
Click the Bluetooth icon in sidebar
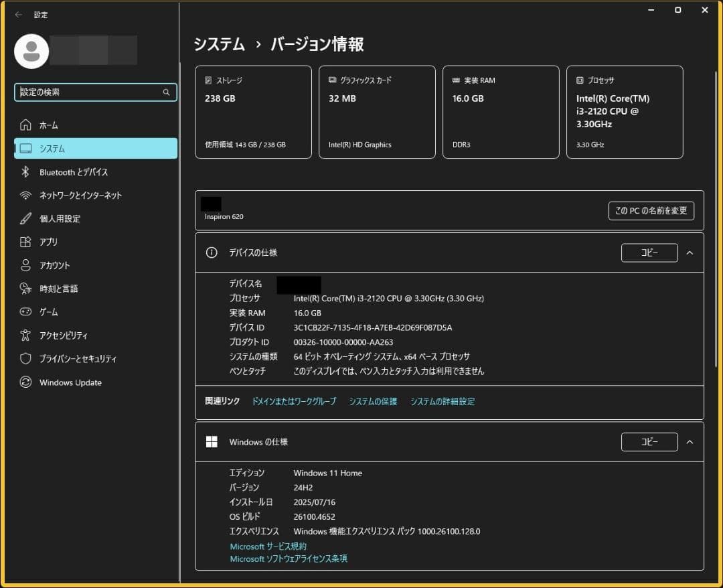(25, 172)
